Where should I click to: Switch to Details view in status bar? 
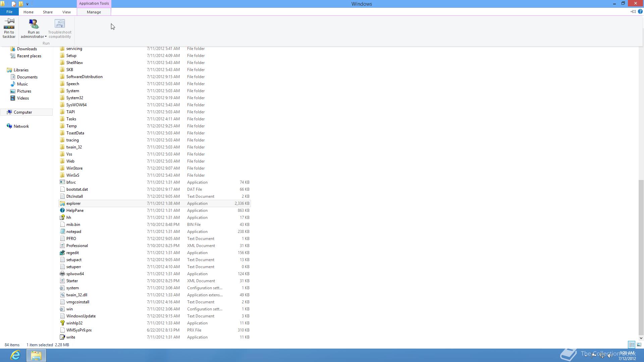coord(632,345)
